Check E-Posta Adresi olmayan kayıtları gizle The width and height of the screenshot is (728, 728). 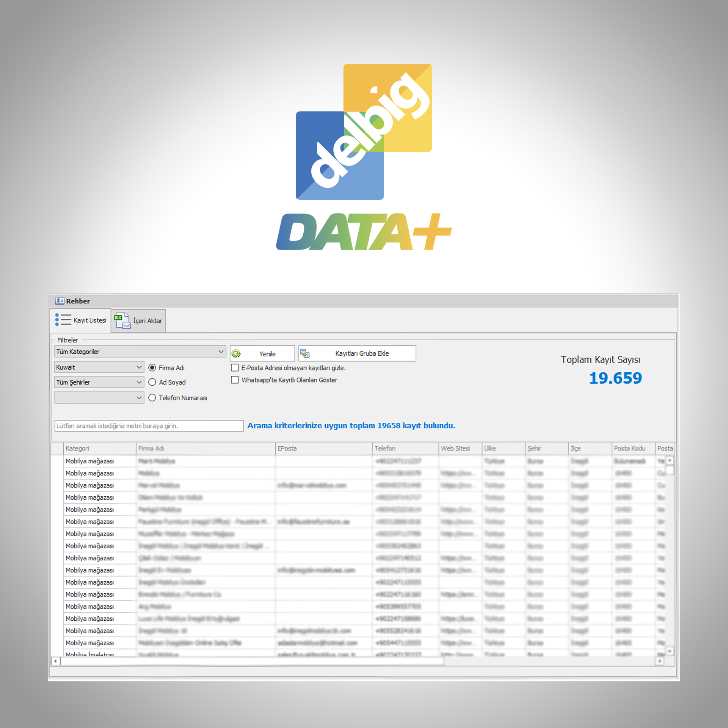(235, 367)
